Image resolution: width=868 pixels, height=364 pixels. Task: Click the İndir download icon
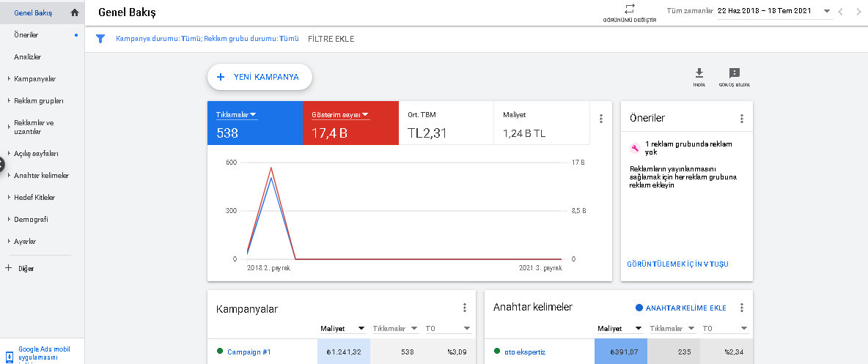699,73
